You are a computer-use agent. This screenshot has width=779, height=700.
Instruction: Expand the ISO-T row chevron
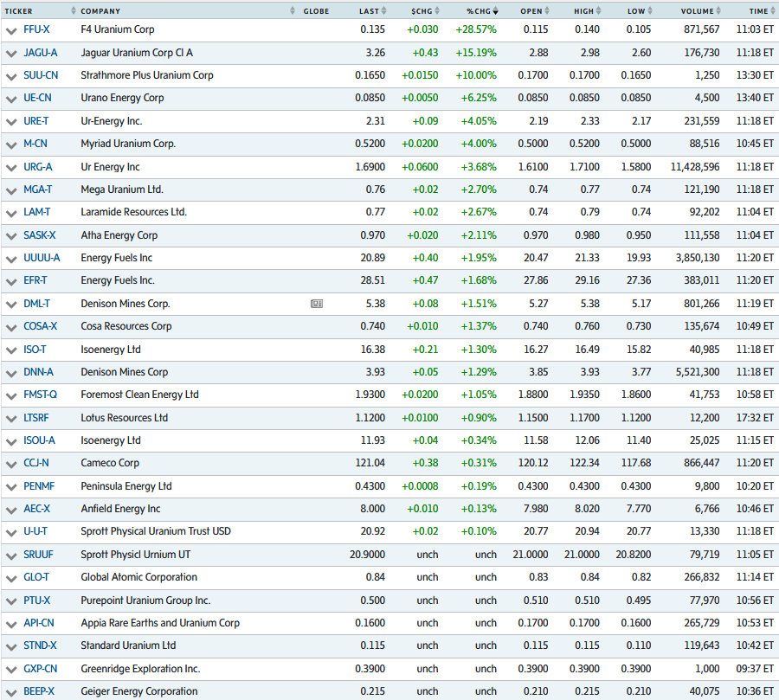point(11,350)
